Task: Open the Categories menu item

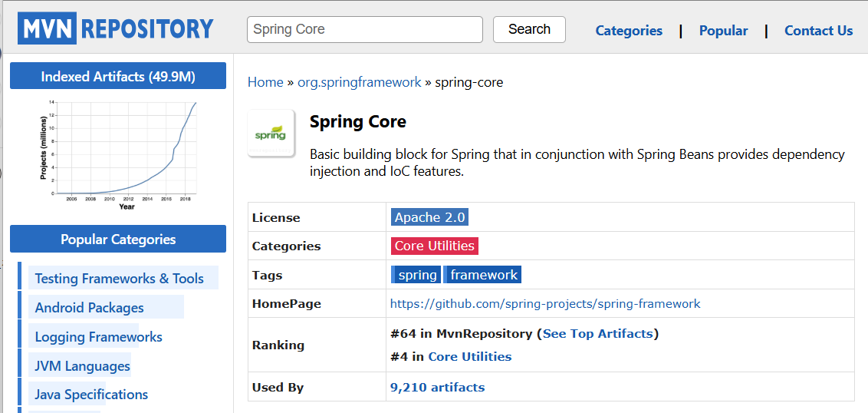Action: (629, 31)
